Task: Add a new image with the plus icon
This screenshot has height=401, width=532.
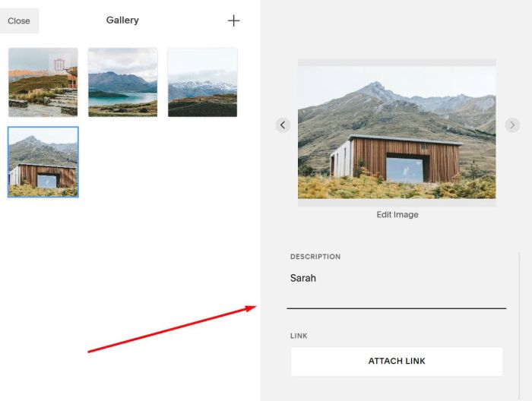Action: pos(233,21)
